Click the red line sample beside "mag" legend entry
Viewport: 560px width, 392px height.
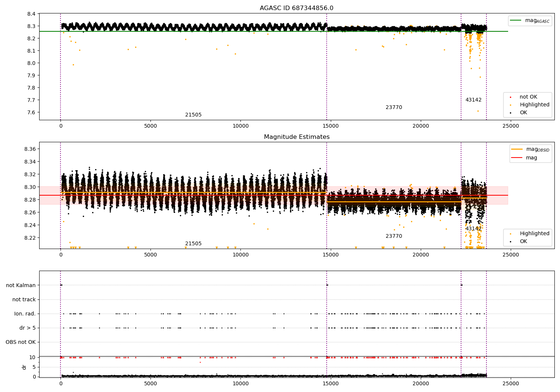coord(517,158)
